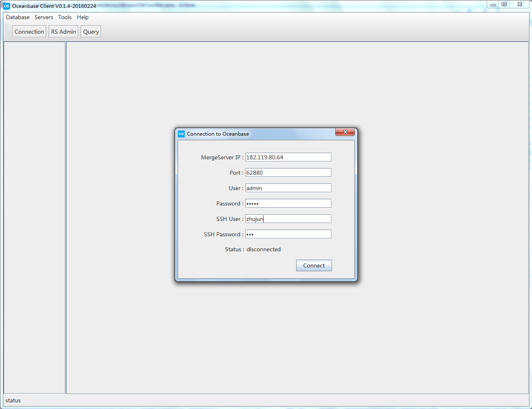Click the SSH User field with zhujun
The height and width of the screenshot is (409, 532).
point(288,219)
